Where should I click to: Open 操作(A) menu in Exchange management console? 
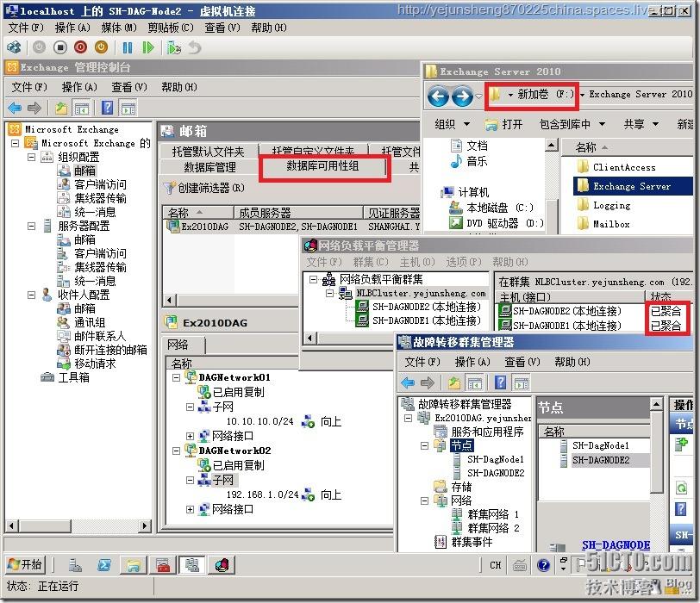[x=79, y=87]
